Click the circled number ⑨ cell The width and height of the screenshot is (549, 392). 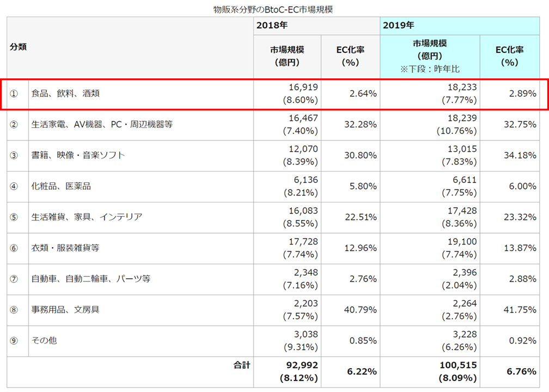coord(14,341)
